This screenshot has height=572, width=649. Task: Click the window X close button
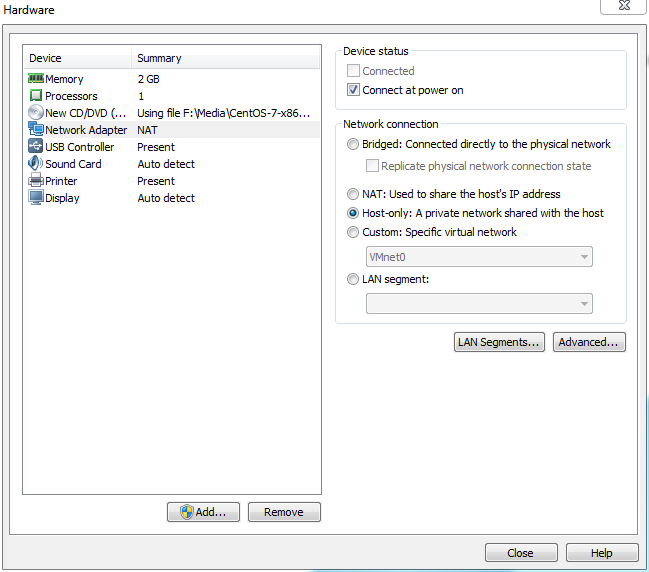click(624, 6)
